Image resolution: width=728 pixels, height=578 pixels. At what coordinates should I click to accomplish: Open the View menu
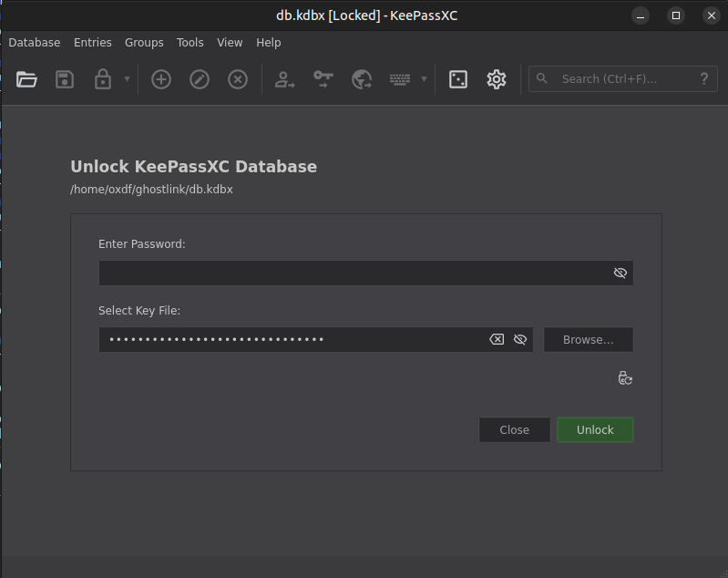click(230, 43)
